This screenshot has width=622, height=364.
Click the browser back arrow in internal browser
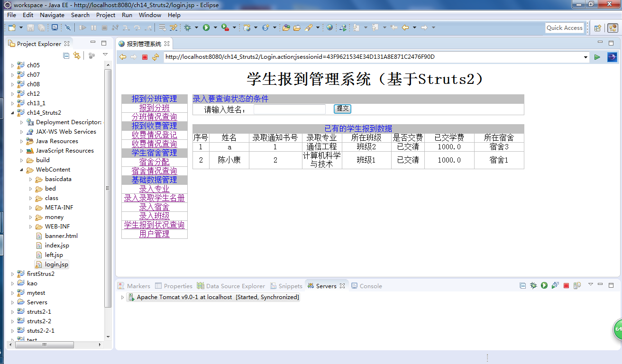click(x=123, y=57)
